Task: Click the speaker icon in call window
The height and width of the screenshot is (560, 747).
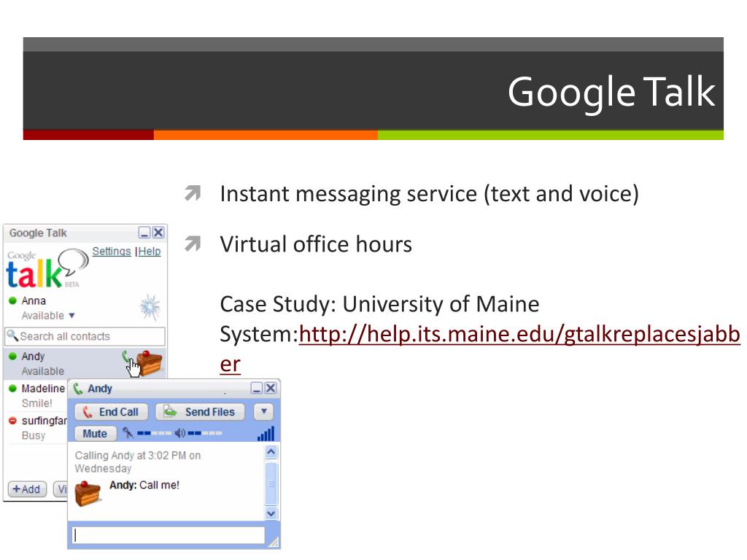Action: 179,433
